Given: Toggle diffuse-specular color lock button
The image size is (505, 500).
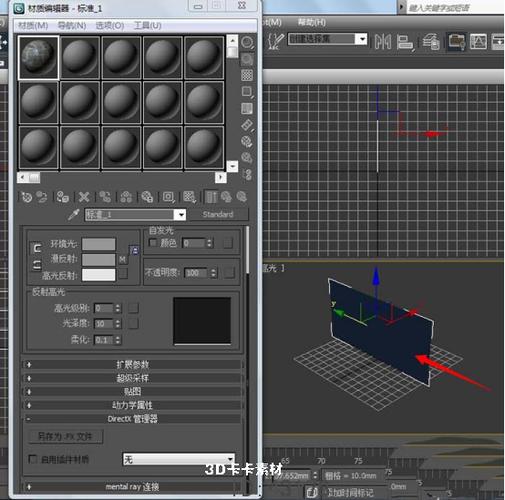Looking at the screenshot, I should 37,265.
